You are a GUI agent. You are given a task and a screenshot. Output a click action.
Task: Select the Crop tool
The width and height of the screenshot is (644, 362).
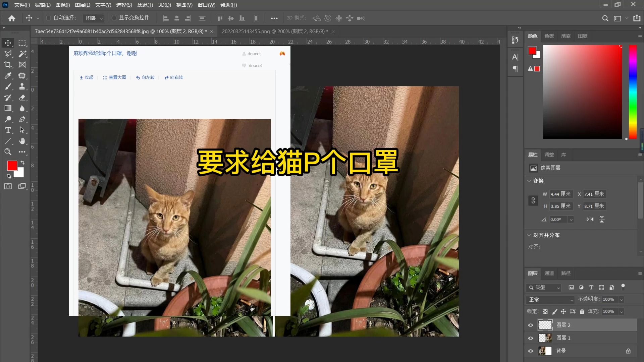click(8, 65)
